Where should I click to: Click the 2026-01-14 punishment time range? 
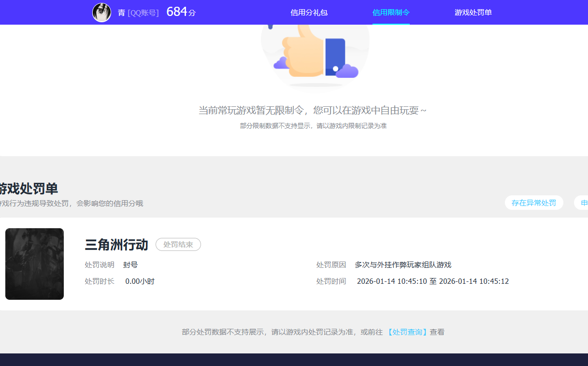pos(432,281)
